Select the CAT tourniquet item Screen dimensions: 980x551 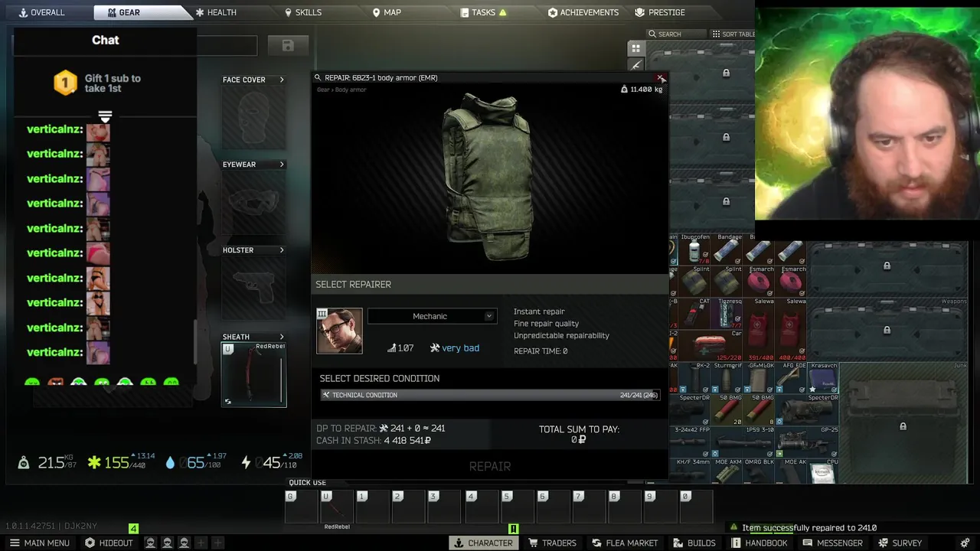coord(695,313)
